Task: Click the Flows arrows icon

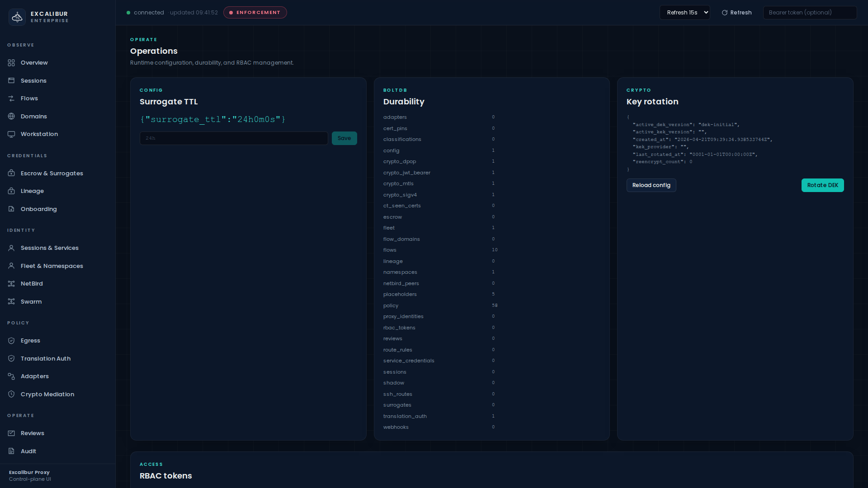Action: [x=11, y=99]
